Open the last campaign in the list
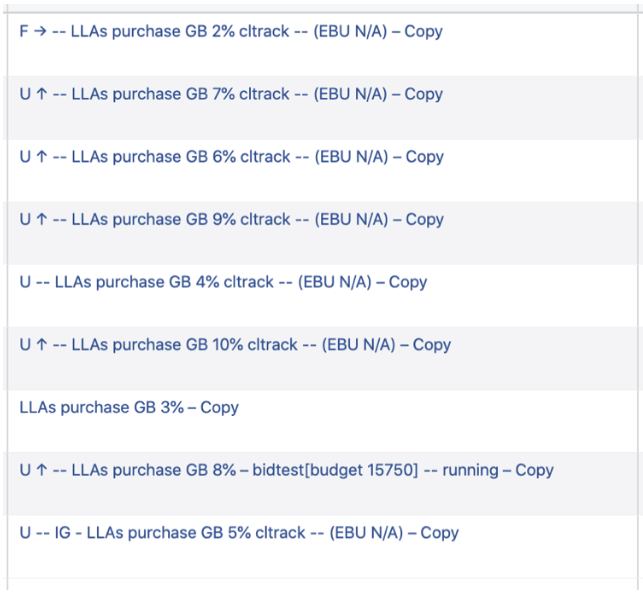The image size is (643, 593). (239, 533)
